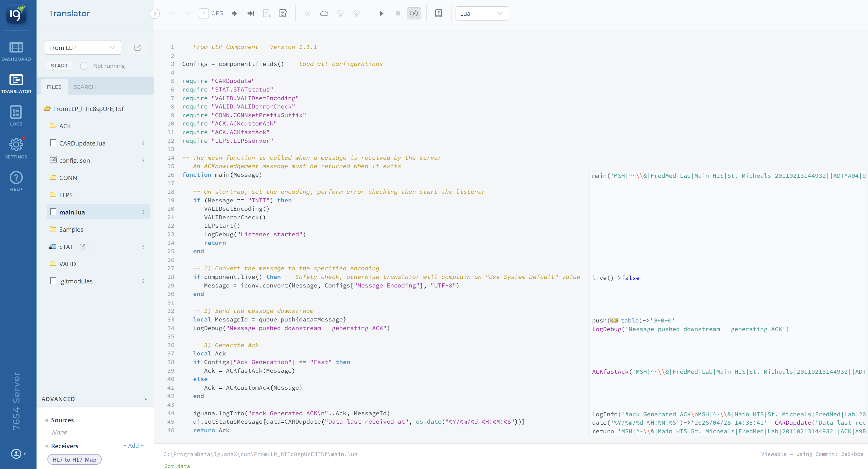The width and height of the screenshot is (868, 469).
Task: Collapse the FromLLP_hTIc8spUrEJT5f root folder
Action: (83, 109)
